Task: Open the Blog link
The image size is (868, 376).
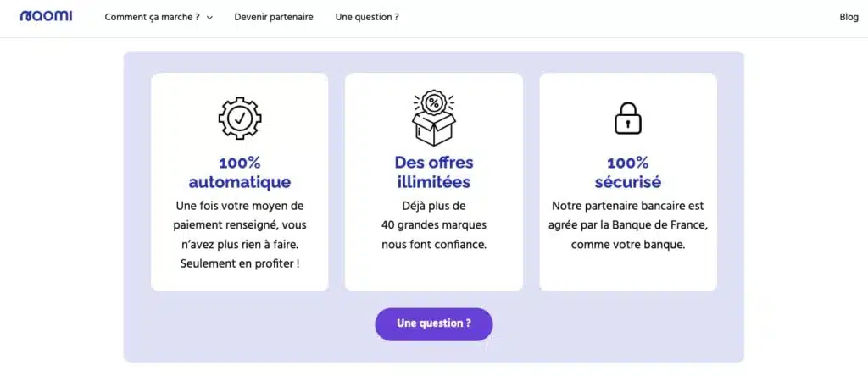Action: coord(849,17)
